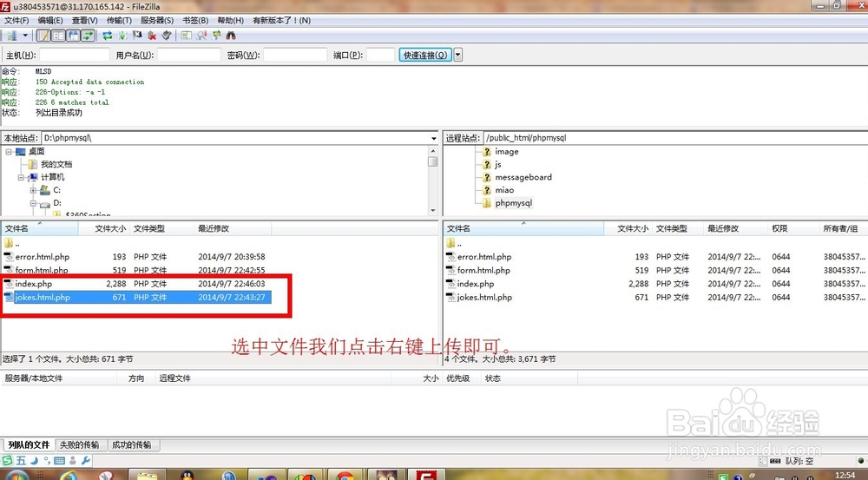Select remote file jokes.html.php
Screen dimensions: 868x480
pyautogui.click(x=484, y=298)
